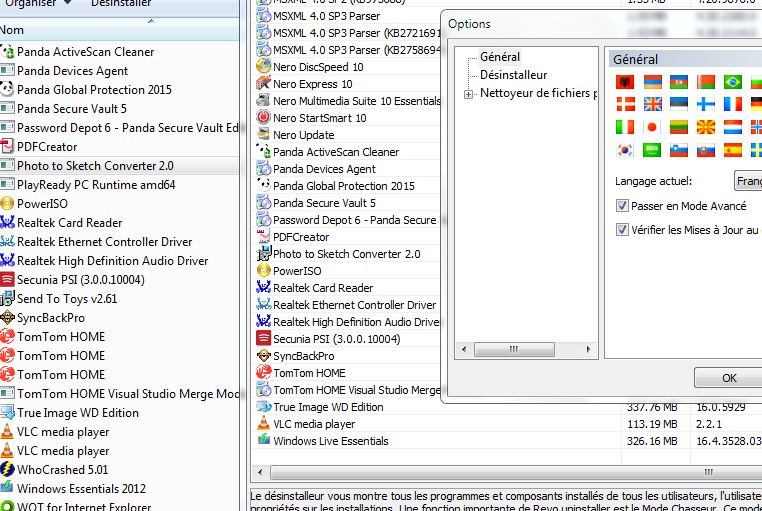This screenshot has height=511, width=762.
Task: Pick the Japanese flag
Action: coord(652,127)
